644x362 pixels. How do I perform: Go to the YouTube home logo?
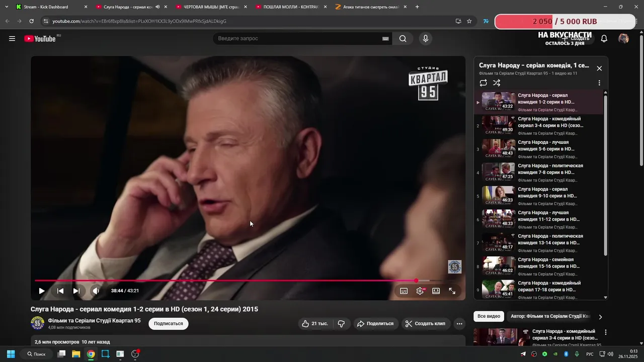tap(40, 39)
